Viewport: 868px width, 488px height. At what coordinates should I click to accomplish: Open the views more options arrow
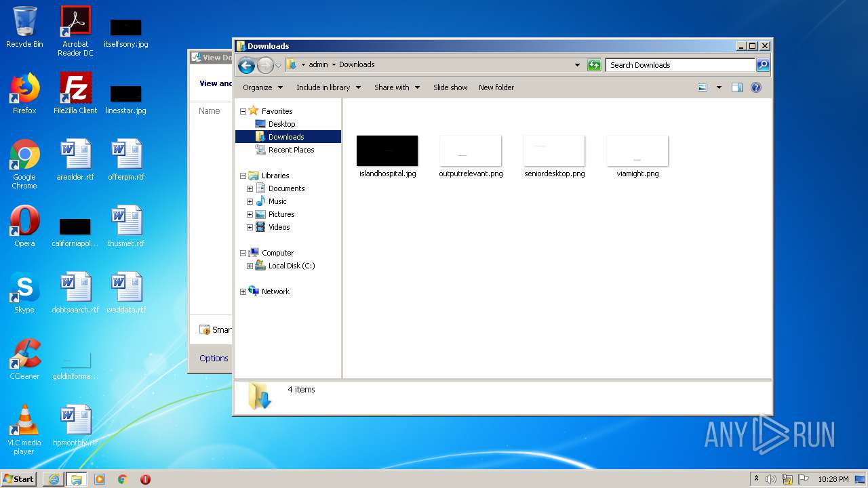pos(719,87)
